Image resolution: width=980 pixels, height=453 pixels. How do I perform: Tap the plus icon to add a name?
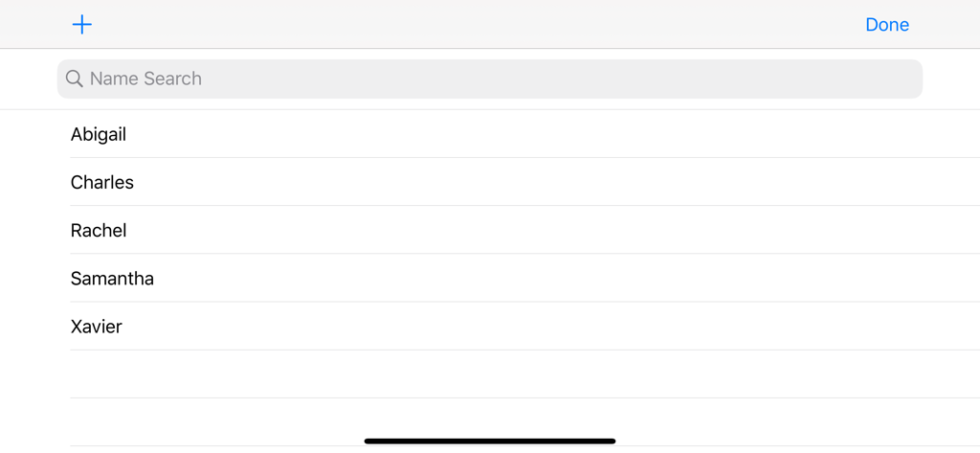[82, 25]
